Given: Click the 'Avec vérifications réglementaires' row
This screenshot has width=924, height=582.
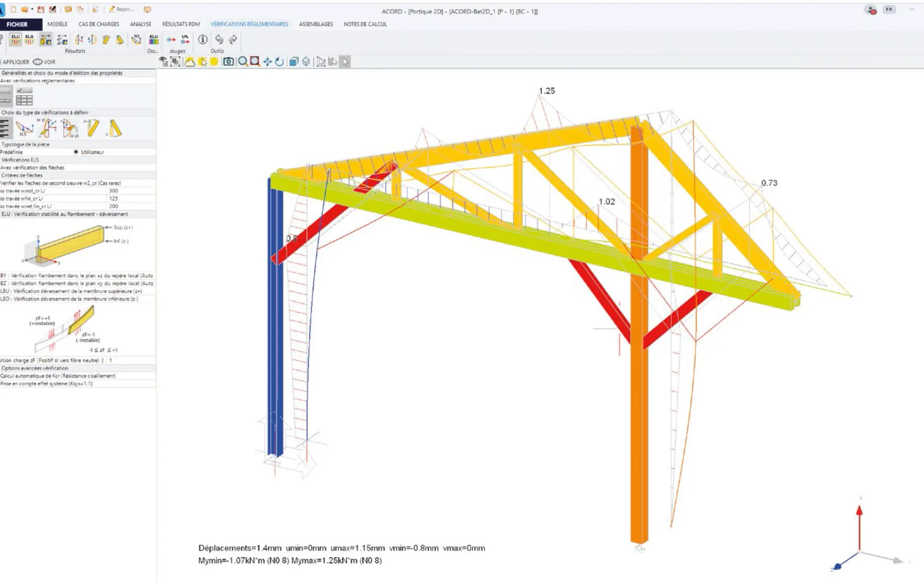Looking at the screenshot, I should click(78, 81).
